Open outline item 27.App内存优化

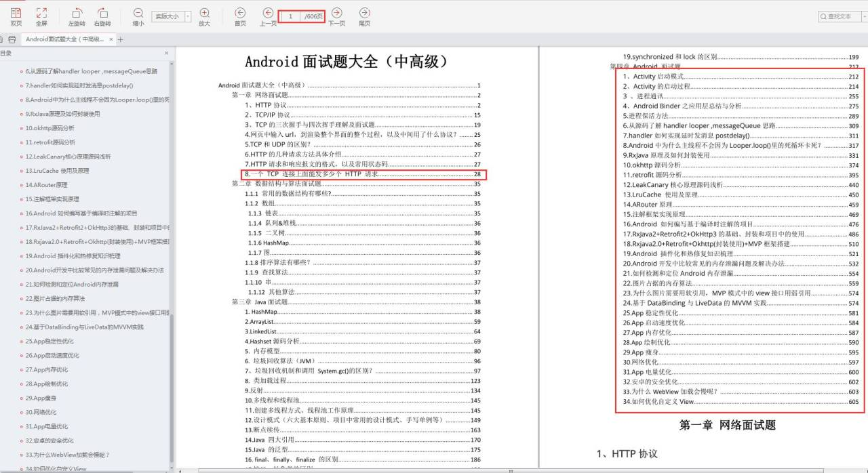[46, 370]
